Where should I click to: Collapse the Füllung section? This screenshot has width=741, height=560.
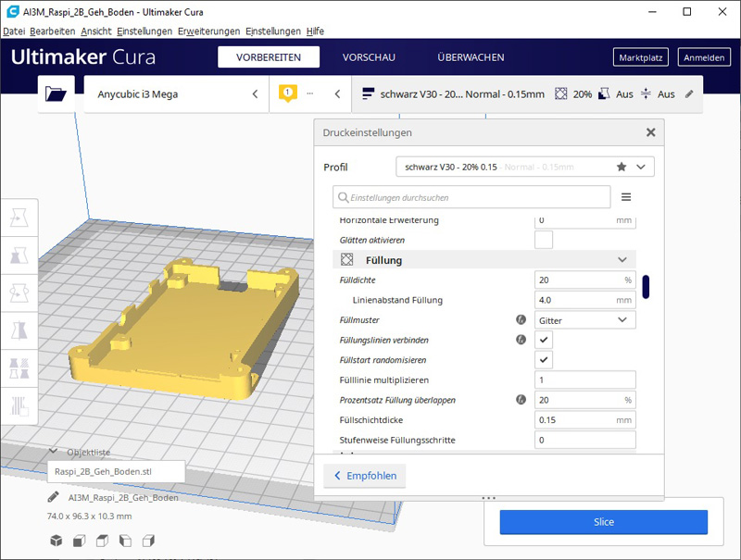tap(622, 260)
